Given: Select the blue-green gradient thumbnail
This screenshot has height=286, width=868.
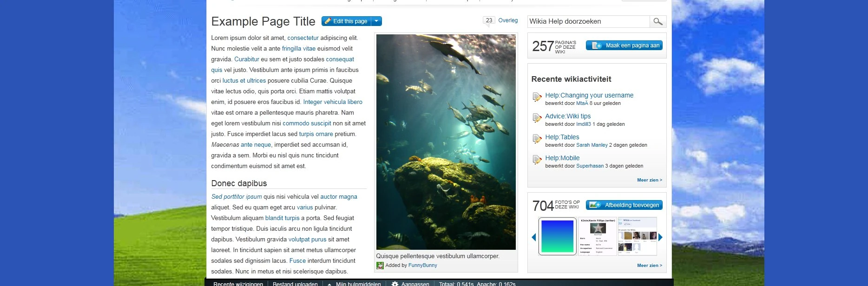Looking at the screenshot, I should click(557, 236).
